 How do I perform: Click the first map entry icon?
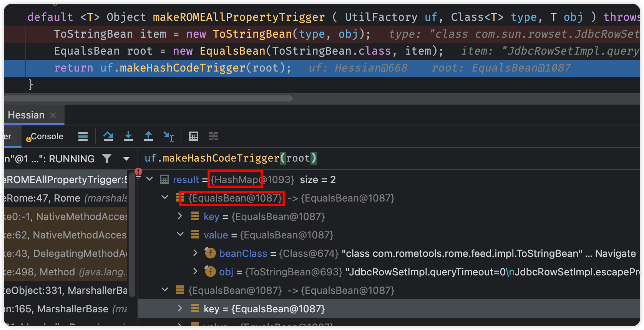click(x=179, y=198)
